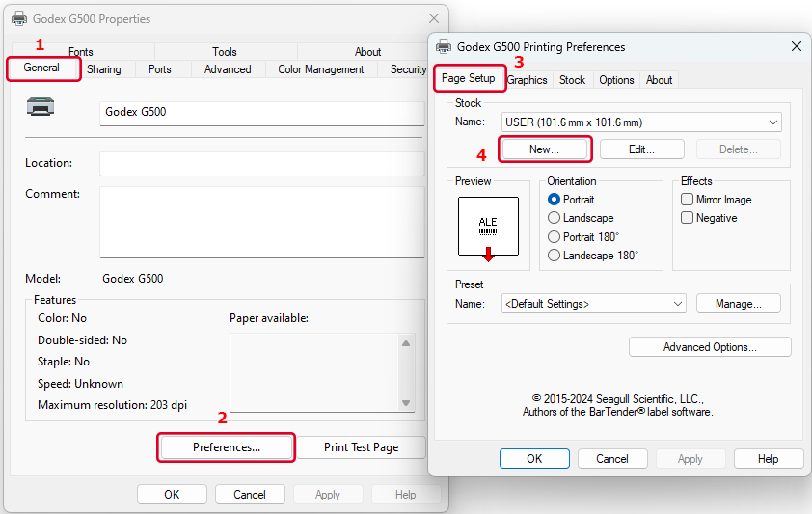Enable the Negative checkbox
The image size is (812, 514).
(688, 218)
